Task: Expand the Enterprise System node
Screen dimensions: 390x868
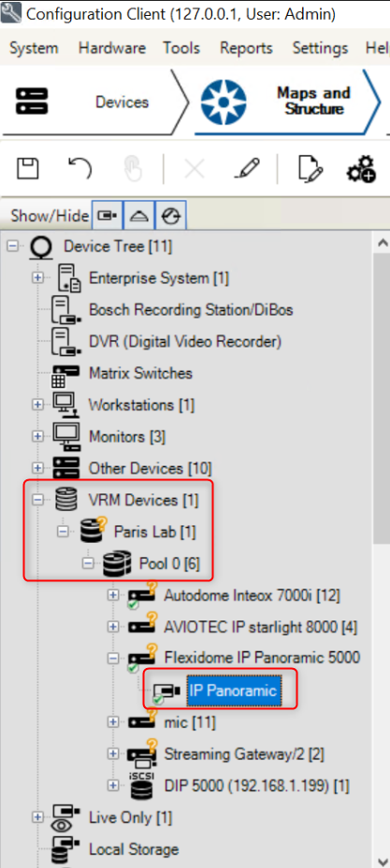Action: point(37,277)
